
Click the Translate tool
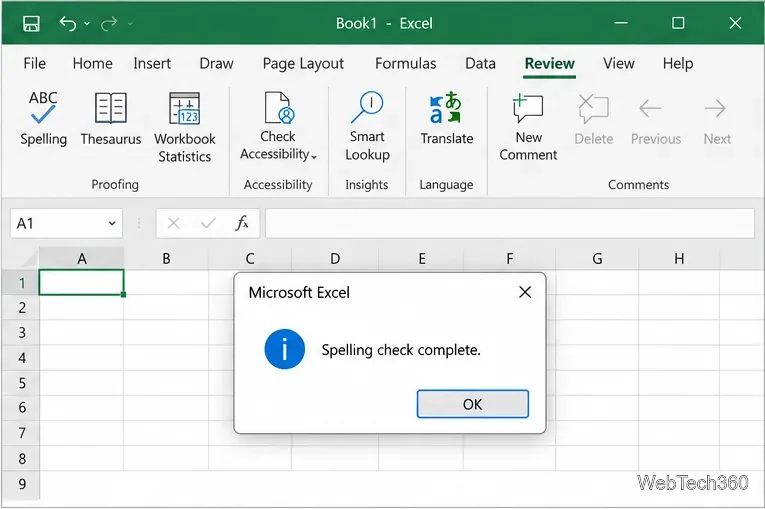[446, 119]
